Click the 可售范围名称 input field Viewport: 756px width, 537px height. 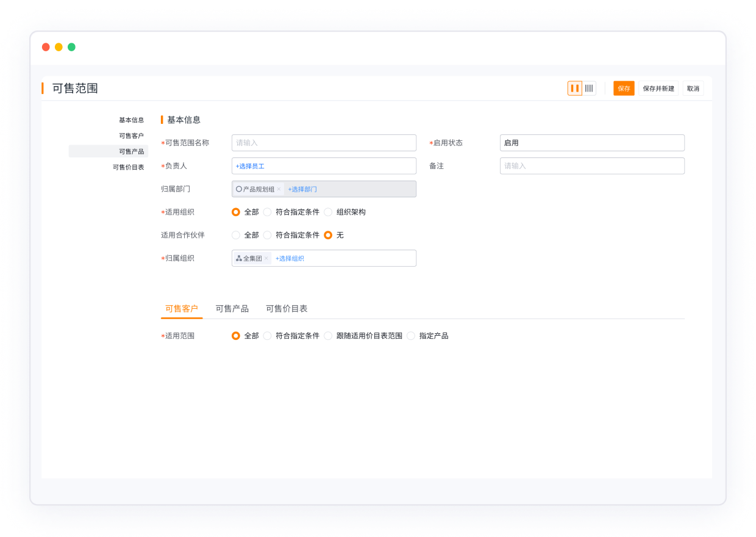324,142
